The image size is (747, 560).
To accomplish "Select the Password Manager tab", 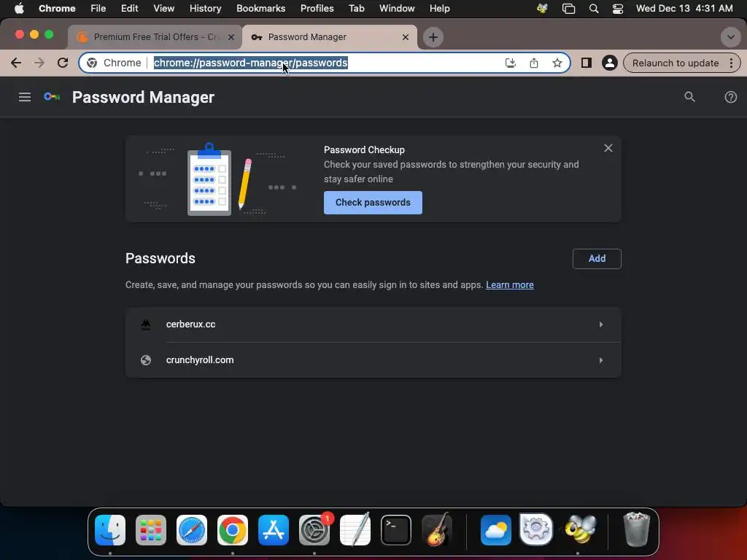I will click(330, 36).
